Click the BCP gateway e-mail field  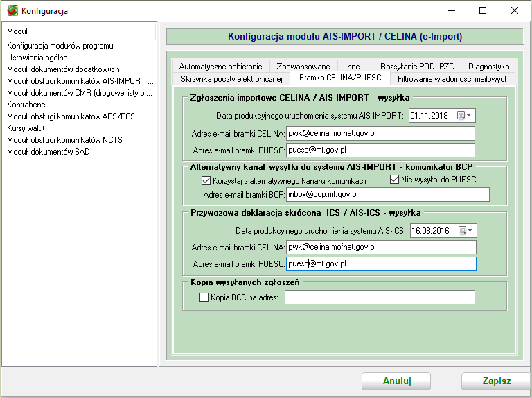coord(388,195)
